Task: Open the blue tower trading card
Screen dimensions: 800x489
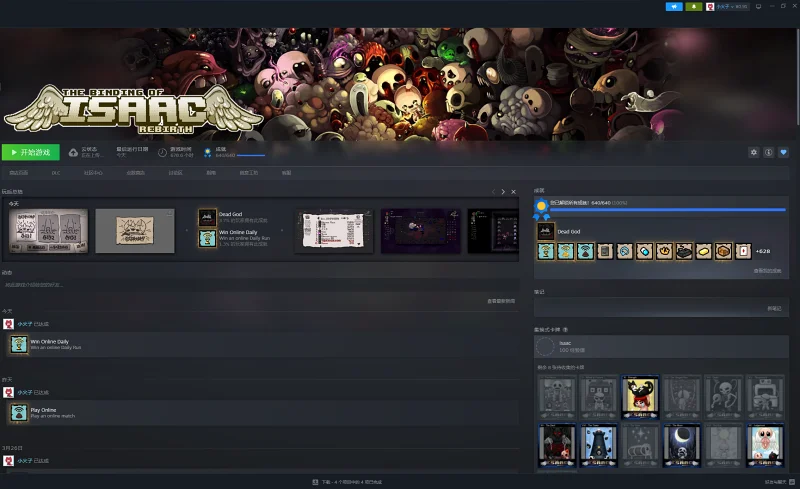Action: pyautogui.click(x=598, y=445)
